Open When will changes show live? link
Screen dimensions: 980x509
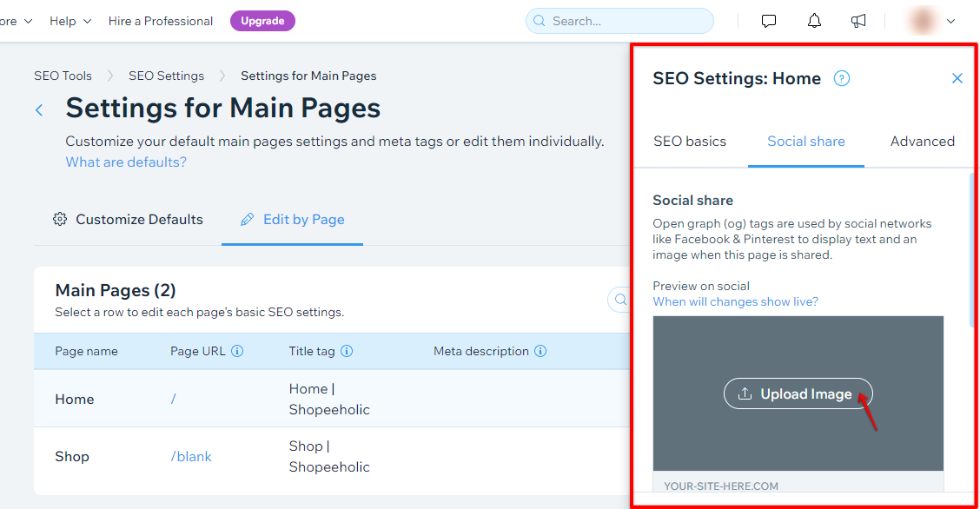click(x=735, y=301)
